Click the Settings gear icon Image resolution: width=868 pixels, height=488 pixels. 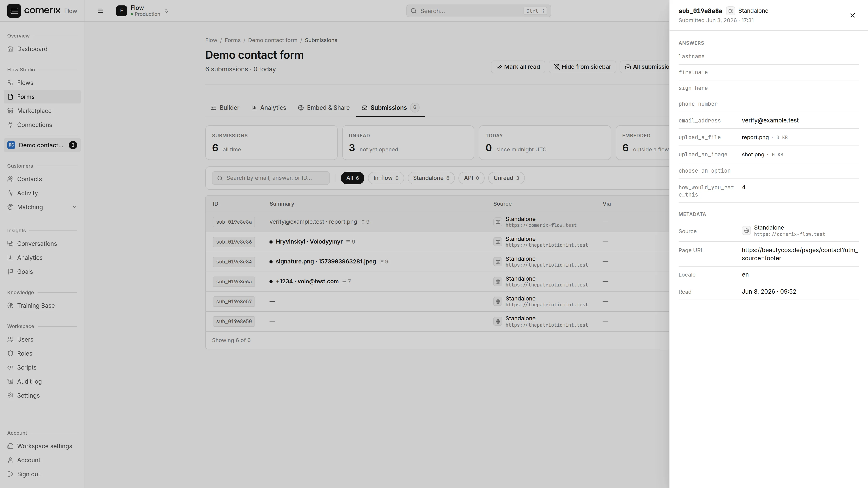point(10,396)
